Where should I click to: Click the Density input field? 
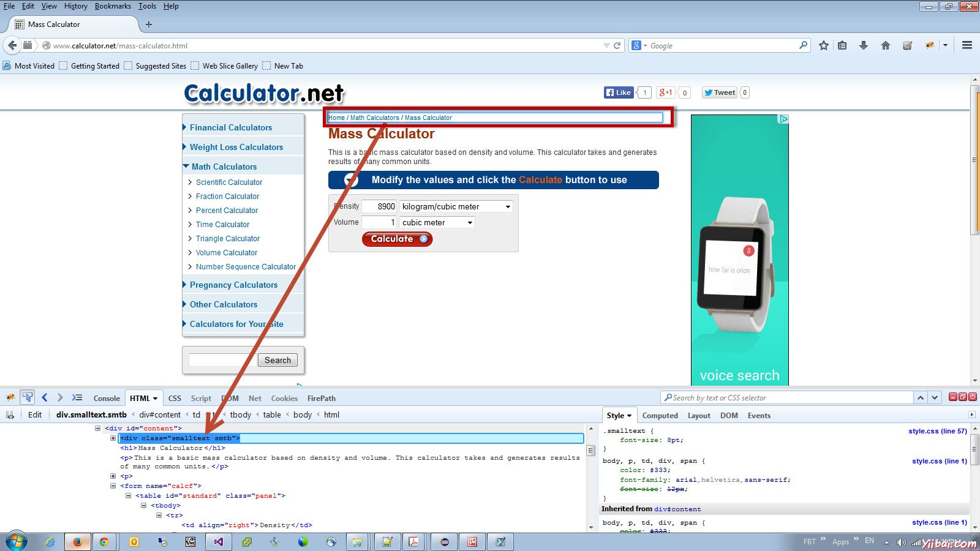coord(379,206)
